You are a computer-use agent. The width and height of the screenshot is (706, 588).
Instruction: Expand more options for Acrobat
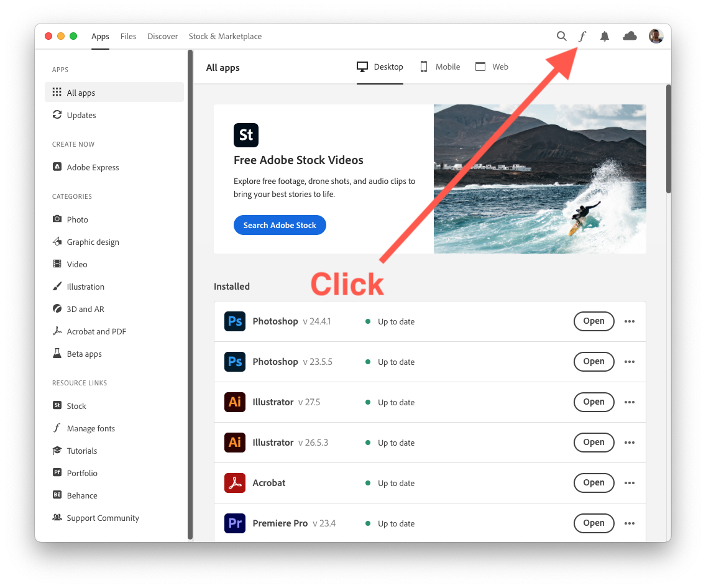(x=630, y=483)
